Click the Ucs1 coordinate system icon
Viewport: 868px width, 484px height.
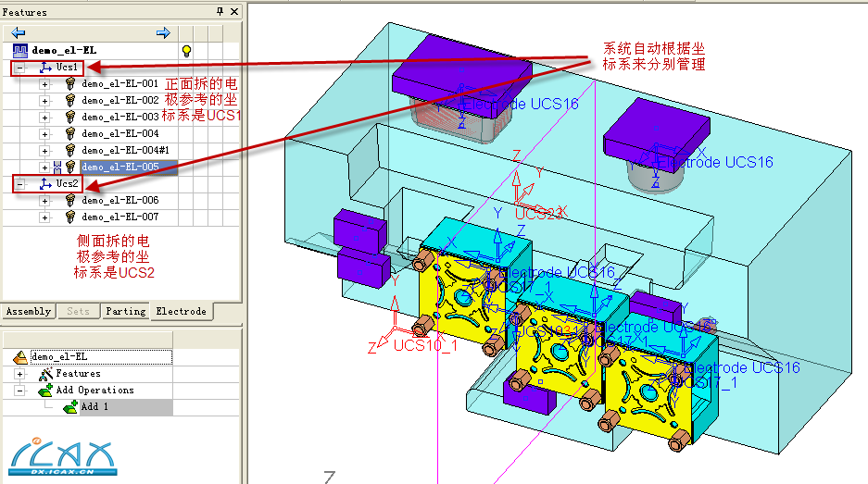[x=45, y=68]
